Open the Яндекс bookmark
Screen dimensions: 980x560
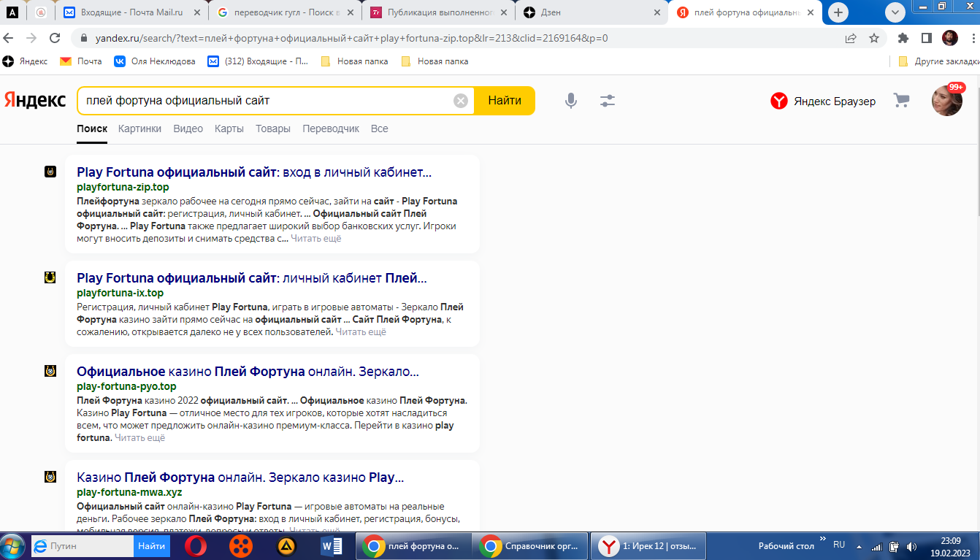26,61
